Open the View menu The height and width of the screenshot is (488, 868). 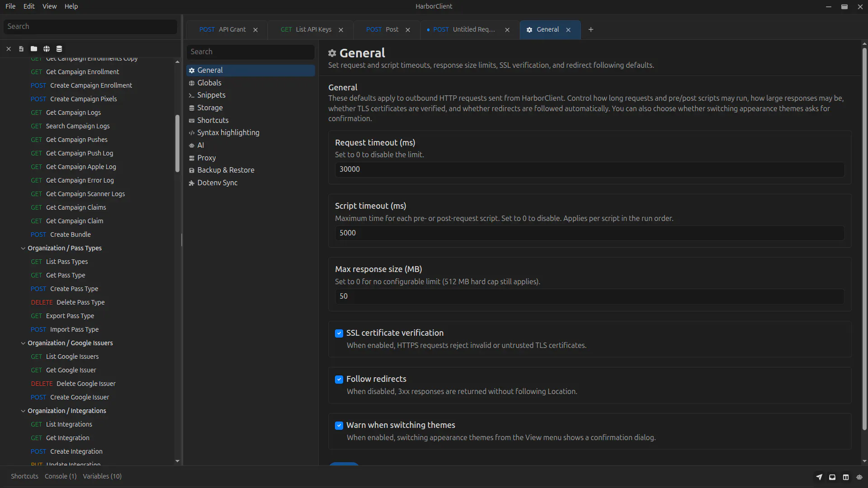tap(49, 6)
